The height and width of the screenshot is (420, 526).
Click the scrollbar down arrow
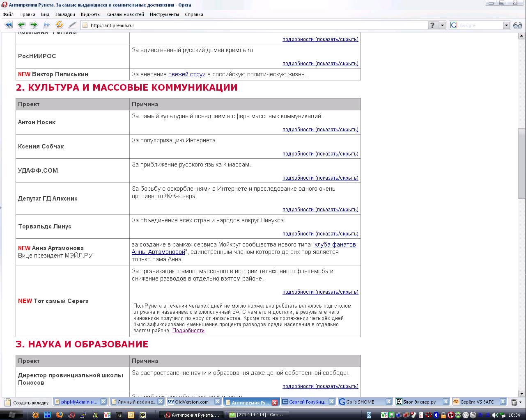click(x=522, y=393)
